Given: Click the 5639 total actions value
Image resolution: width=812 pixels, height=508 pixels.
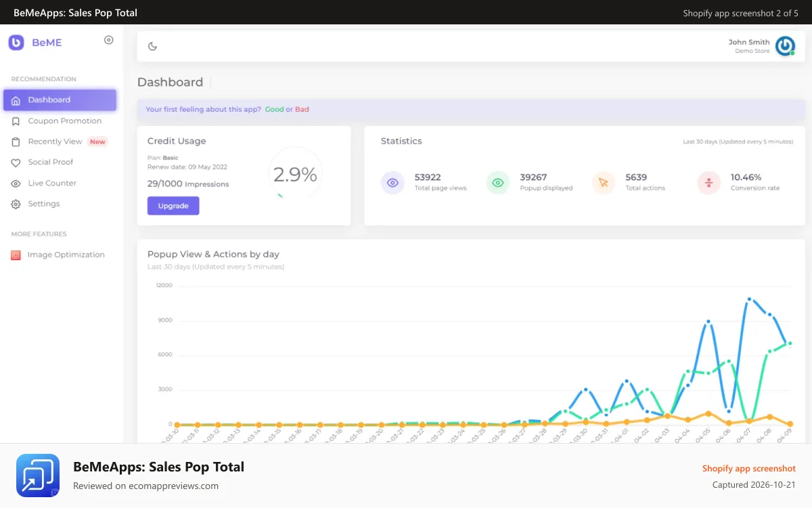Looking at the screenshot, I should (x=636, y=177).
